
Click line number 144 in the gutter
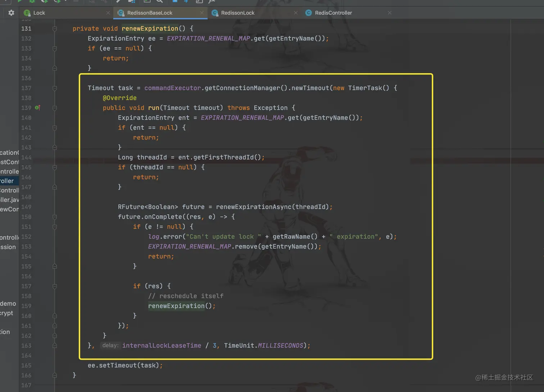pos(26,157)
